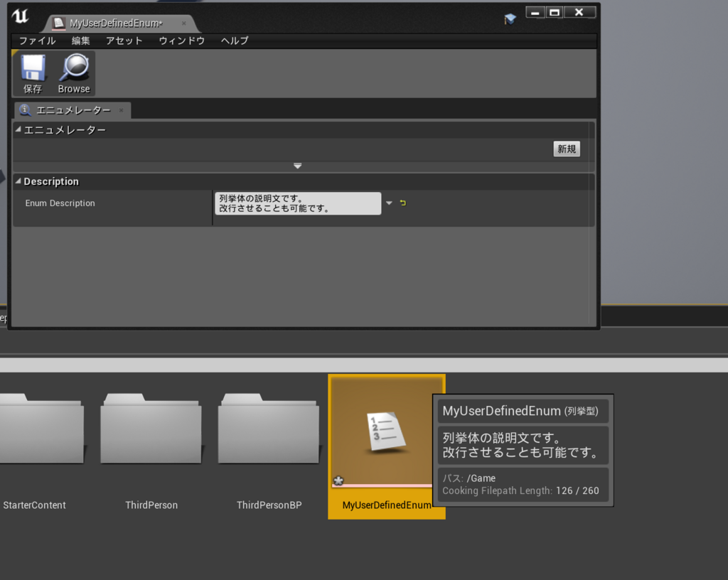The image size is (728, 580).
Task: Select the MyUserDefinedEnum asset thumbnail
Action: click(x=387, y=431)
